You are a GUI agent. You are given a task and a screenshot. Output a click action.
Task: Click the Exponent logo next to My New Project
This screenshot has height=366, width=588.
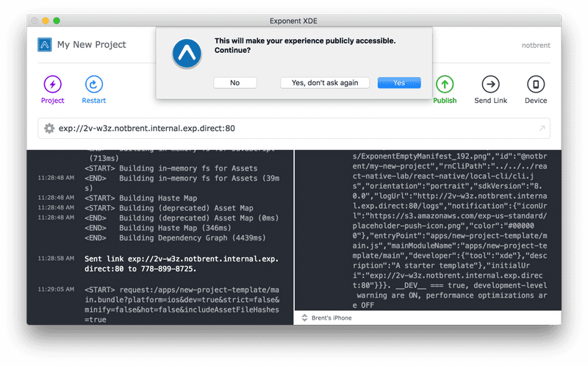tap(45, 45)
